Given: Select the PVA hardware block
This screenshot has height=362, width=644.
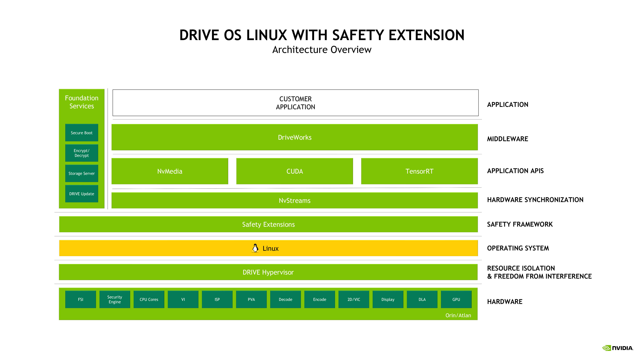Looking at the screenshot, I should click(x=251, y=299).
